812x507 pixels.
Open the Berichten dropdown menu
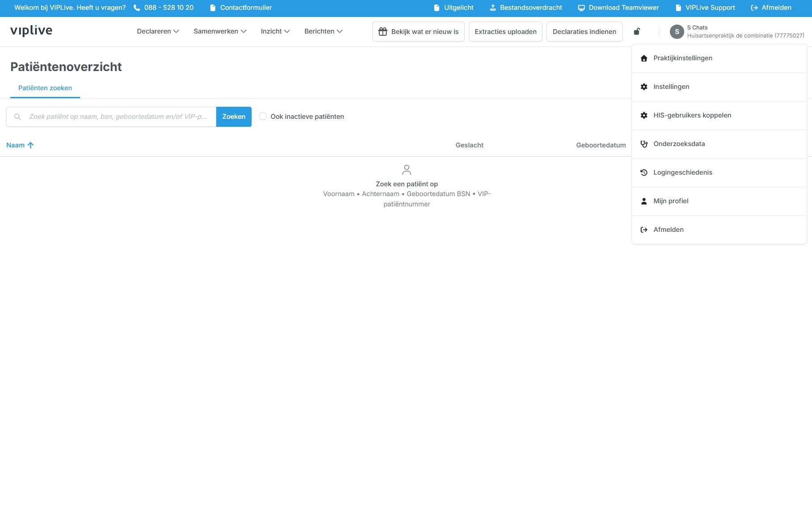pos(324,31)
